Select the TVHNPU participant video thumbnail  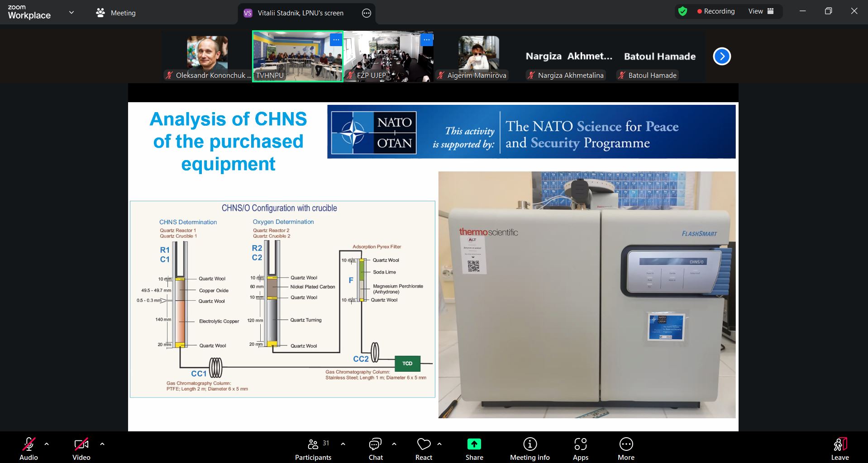pos(297,57)
